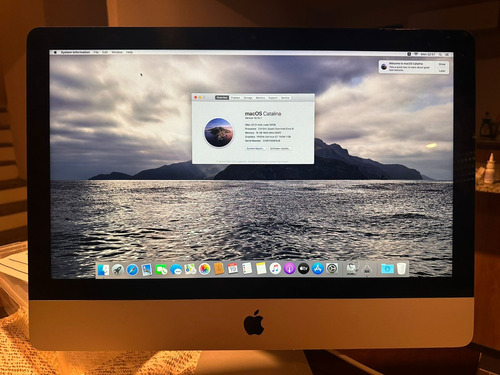Screen dimensions: 500x375
Task: Switch to the Service tab
Action: [285, 98]
